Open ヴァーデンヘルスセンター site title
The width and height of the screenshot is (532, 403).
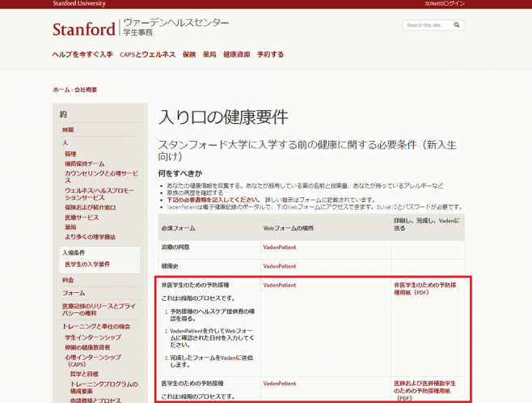pyautogui.click(x=175, y=23)
